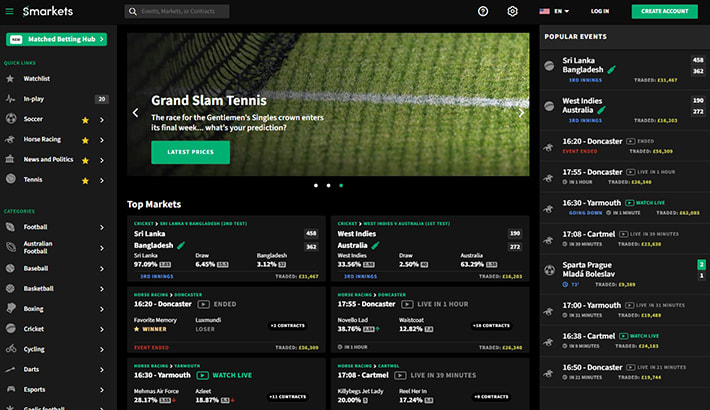Click the Australian Football category icon
This screenshot has height=410, width=710.
(x=10, y=247)
